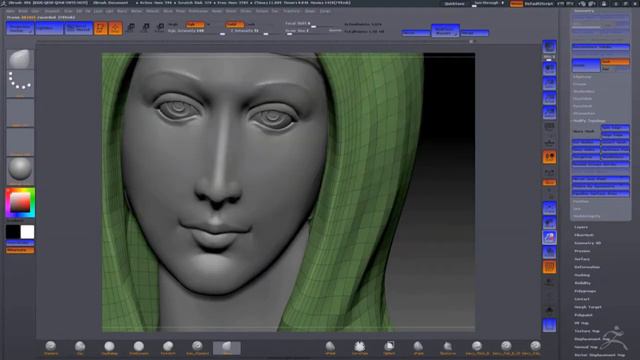Select the Scale transform icon in top shelf
Image resolution: width=640 pixels, height=360 pixels.
pos(146,28)
